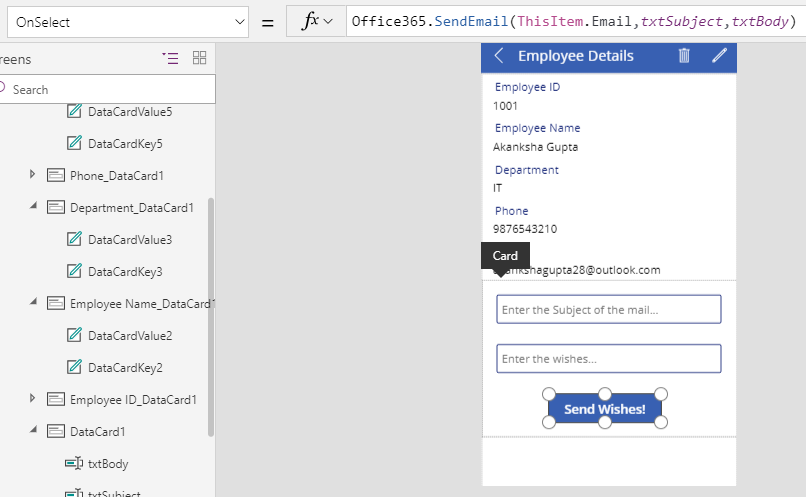Click the back arrow in Employee Details header

499,56
